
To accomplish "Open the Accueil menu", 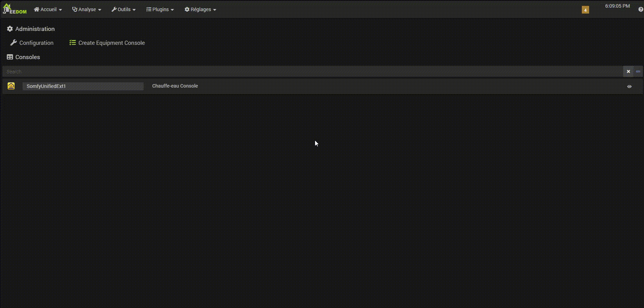I will click(x=48, y=9).
